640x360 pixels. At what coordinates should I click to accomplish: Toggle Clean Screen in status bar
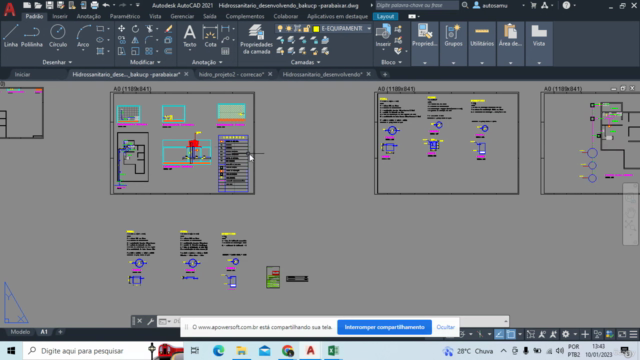click(x=622, y=334)
